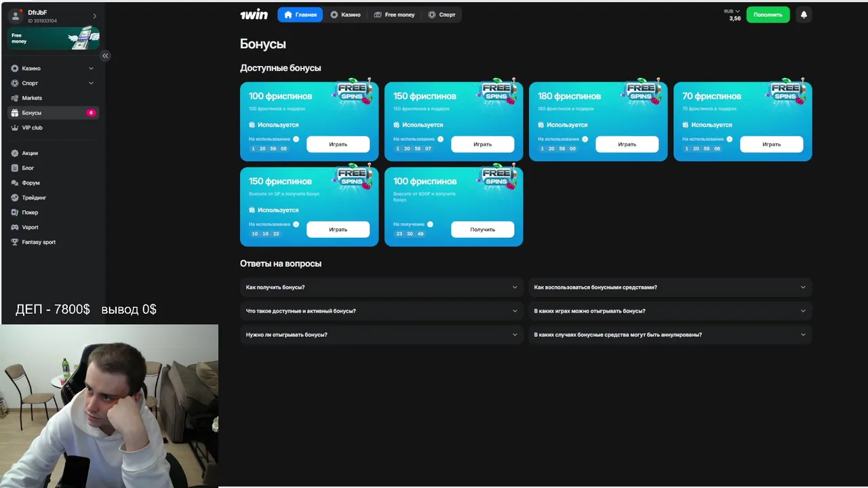Click Получить on 100 фриспинов card
The width and height of the screenshot is (868, 488).
[x=482, y=230]
